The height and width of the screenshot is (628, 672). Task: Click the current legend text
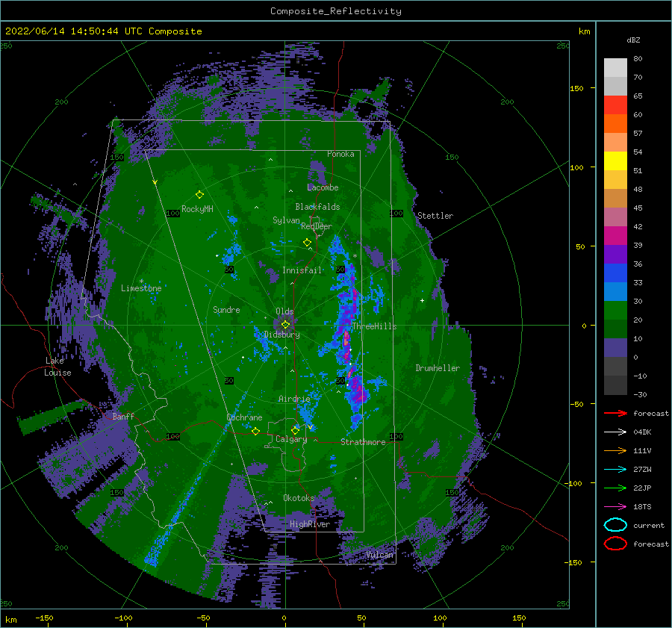coord(649,525)
